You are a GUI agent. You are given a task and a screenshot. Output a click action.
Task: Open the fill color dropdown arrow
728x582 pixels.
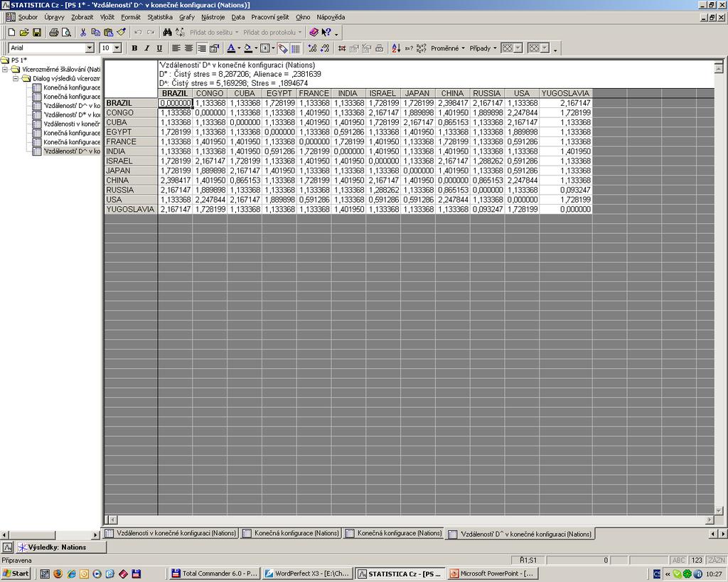256,48
